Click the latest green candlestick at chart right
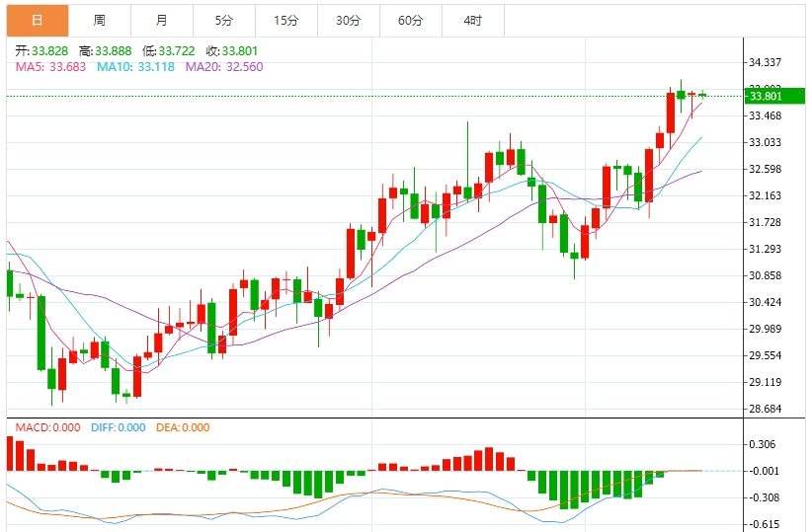Viewport: 812px width, 532px height. click(702, 95)
